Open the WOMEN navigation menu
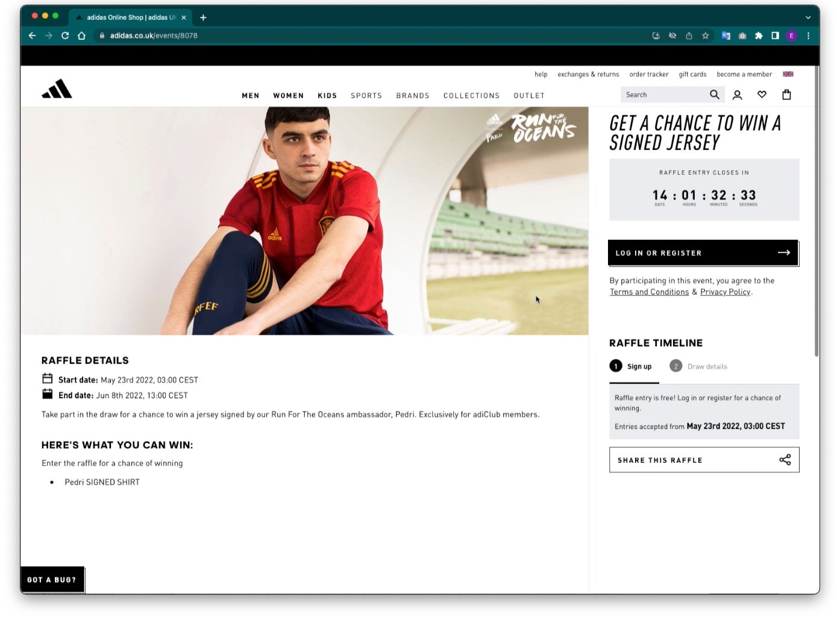840x619 pixels. pyautogui.click(x=289, y=96)
